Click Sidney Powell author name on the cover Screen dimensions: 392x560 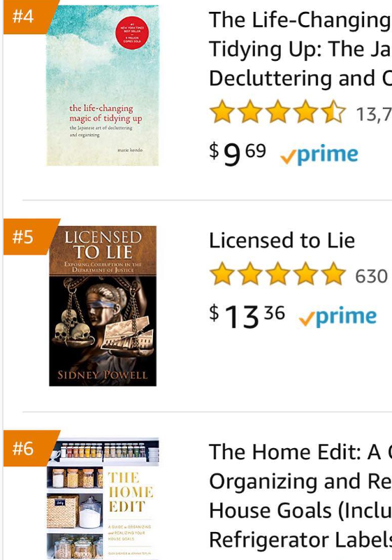pyautogui.click(x=103, y=375)
